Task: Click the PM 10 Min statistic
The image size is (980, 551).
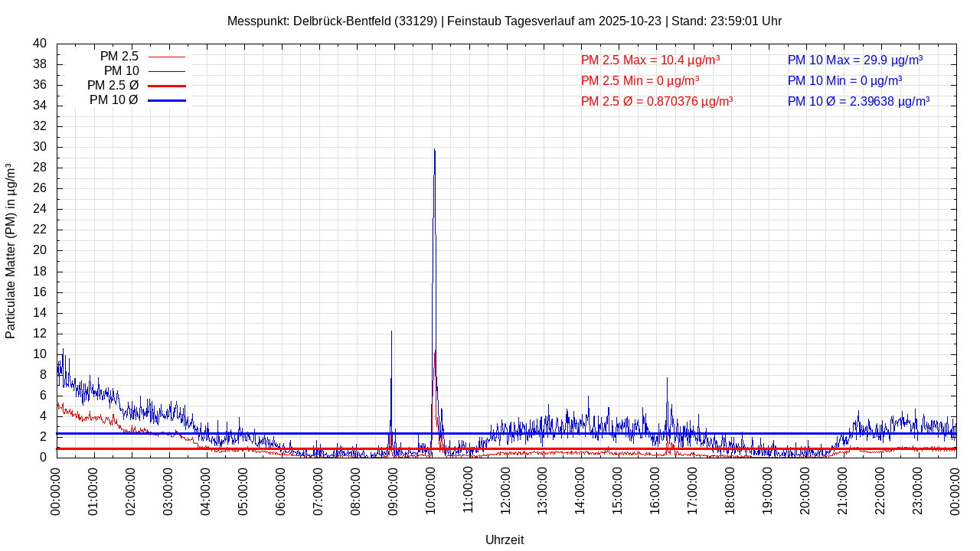Action: pyautogui.click(x=844, y=81)
